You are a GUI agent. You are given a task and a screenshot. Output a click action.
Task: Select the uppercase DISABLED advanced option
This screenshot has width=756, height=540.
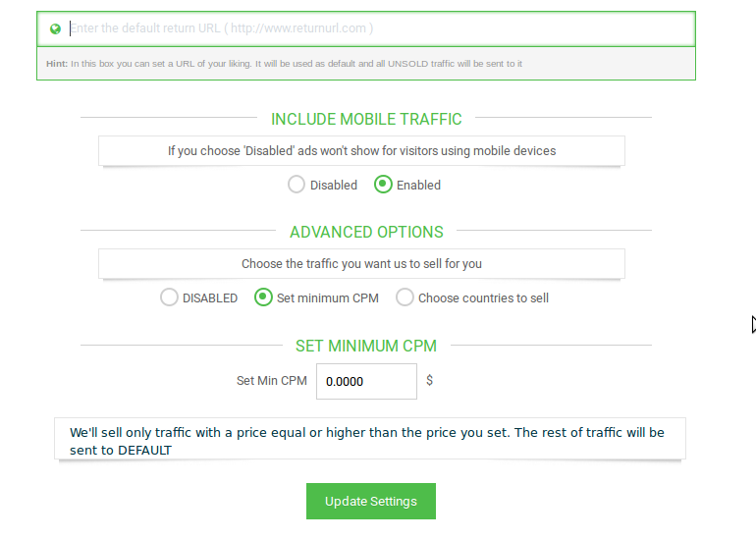[x=169, y=297]
